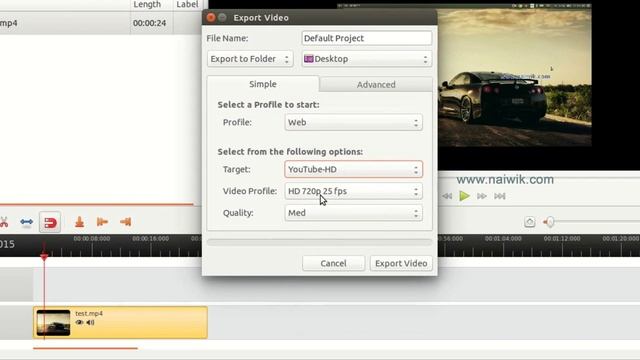Image resolution: width=640 pixels, height=360 pixels.
Task: Select the Resize tool icon
Action: pyautogui.click(x=27, y=222)
